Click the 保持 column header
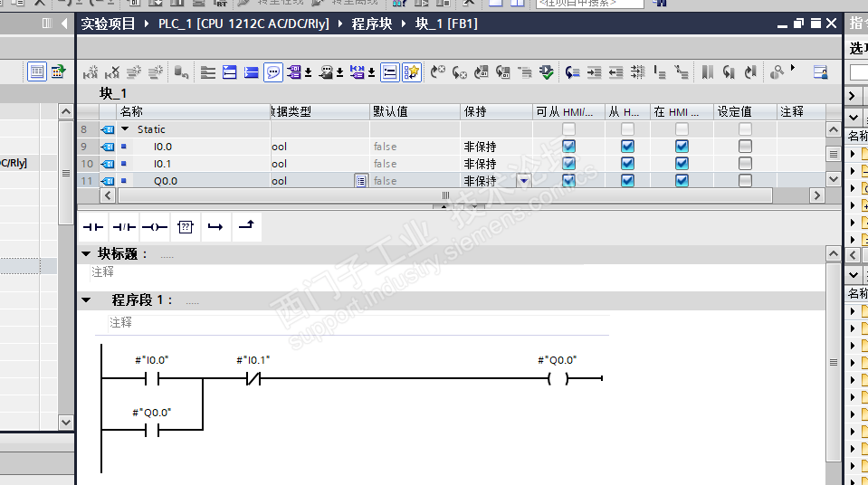 496,112
